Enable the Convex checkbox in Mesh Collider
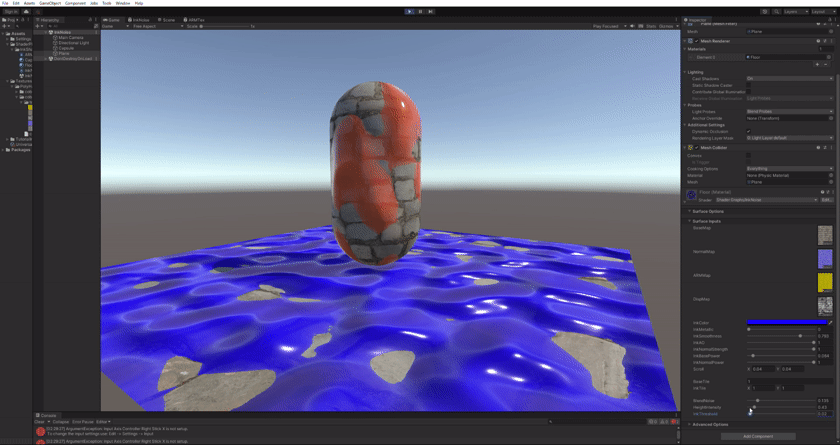Screen dimensions: 840x445 tap(749, 155)
